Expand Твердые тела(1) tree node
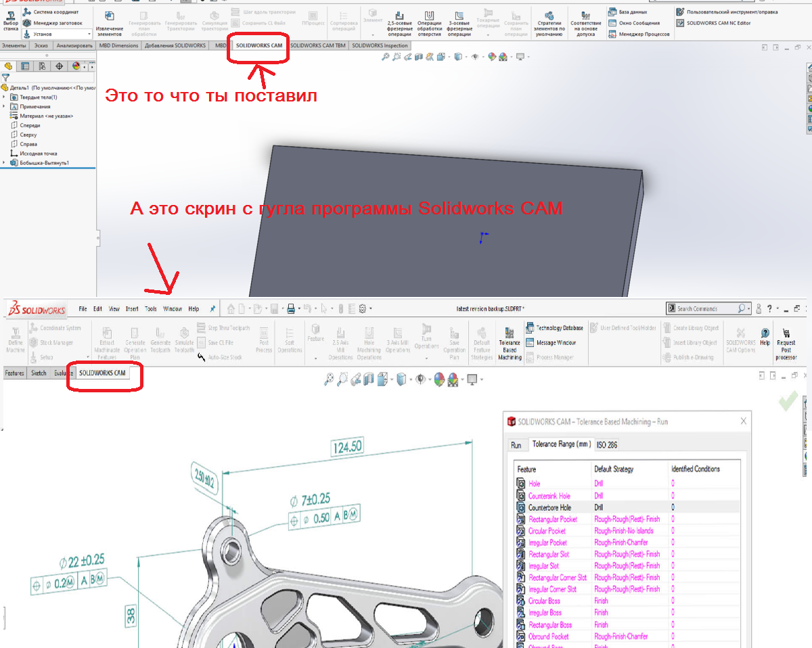Viewport: 812px width, 648px height. click(x=4, y=97)
